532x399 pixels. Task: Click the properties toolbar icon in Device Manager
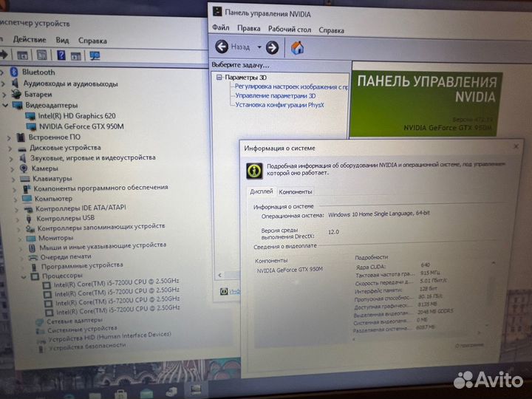[41, 55]
